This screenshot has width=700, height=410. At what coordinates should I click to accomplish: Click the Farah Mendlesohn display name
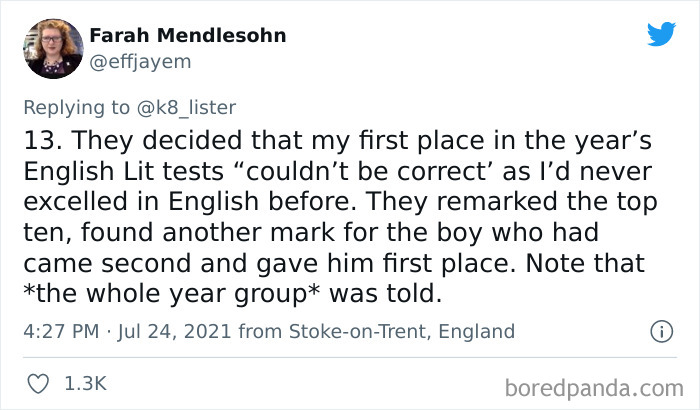click(188, 36)
